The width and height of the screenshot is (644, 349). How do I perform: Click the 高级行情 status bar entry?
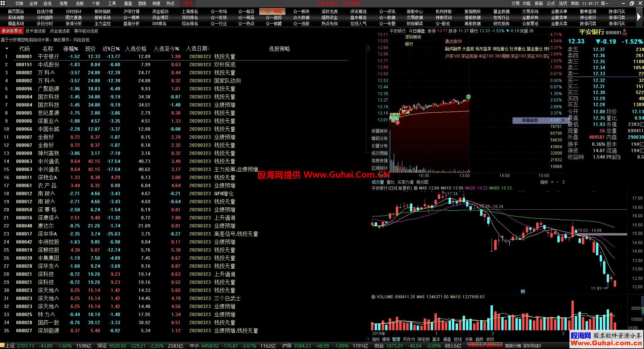[x=513, y=346]
